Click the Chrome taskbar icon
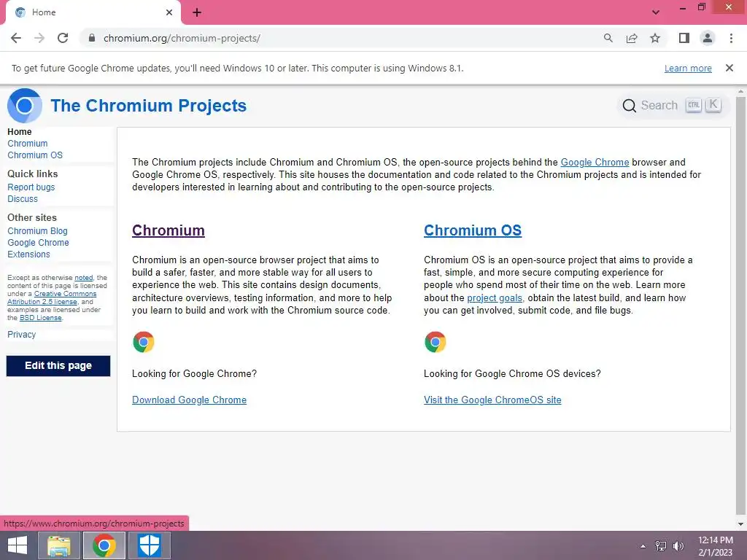The width and height of the screenshot is (747, 560). pos(104,545)
